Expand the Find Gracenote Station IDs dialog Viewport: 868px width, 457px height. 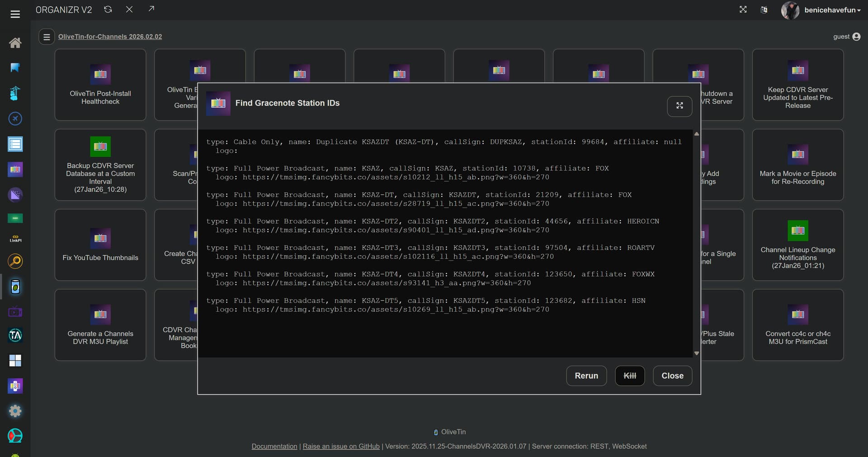[x=679, y=106]
